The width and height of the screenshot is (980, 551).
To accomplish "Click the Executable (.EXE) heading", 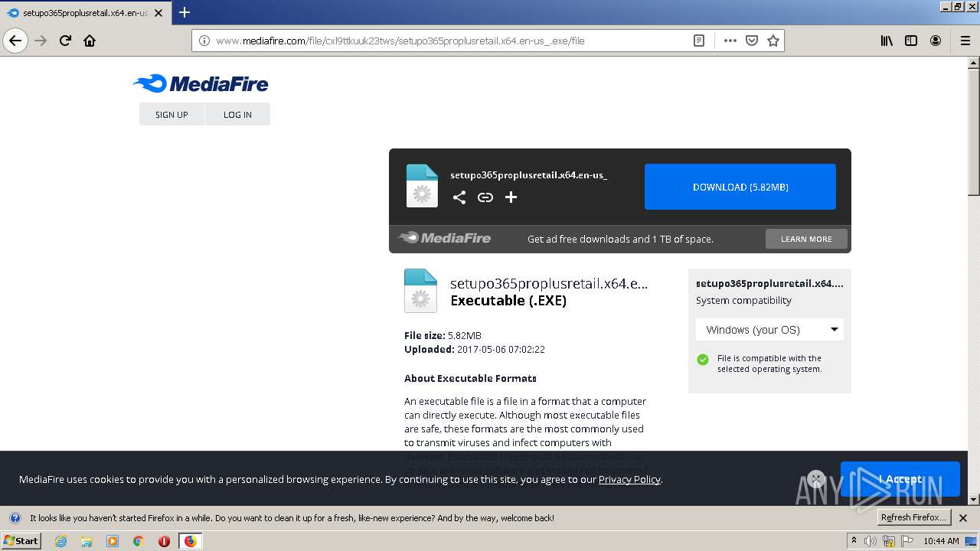I will (x=508, y=301).
